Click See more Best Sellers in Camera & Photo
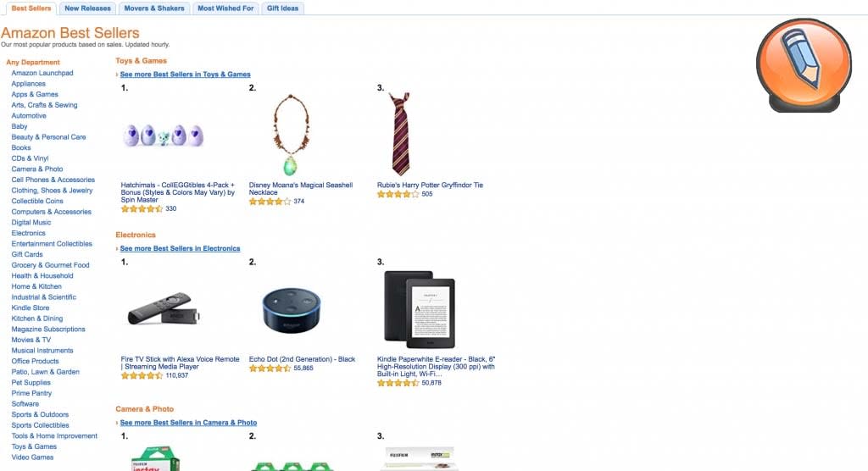The height and width of the screenshot is (471, 868). (188, 423)
